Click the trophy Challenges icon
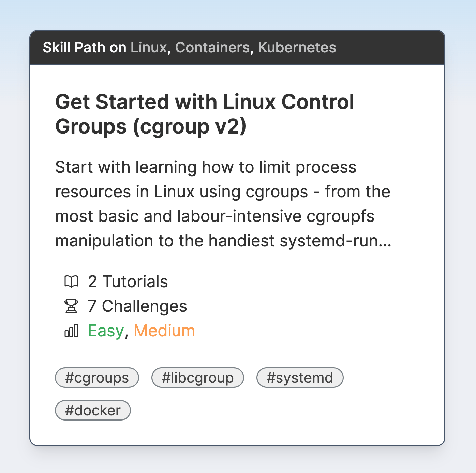The image size is (476, 473). pos(71,306)
